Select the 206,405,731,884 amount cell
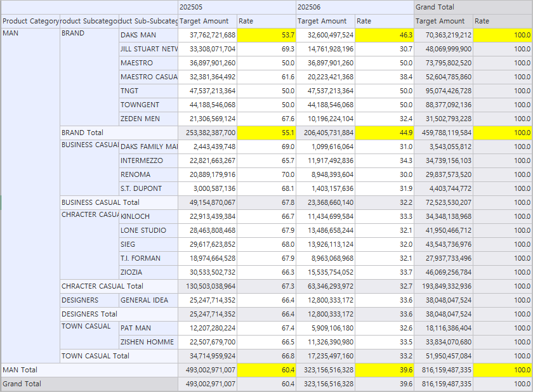The width and height of the screenshot is (533, 392). click(326, 133)
